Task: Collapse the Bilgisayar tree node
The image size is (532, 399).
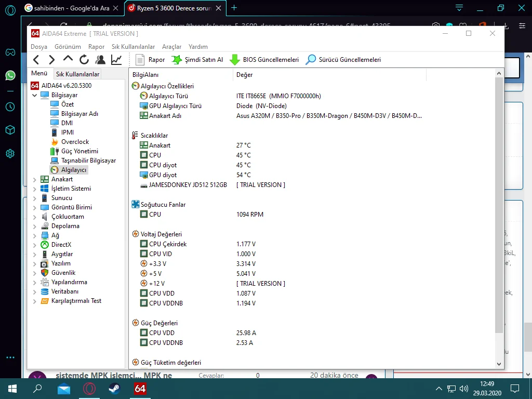Action: (x=34, y=96)
